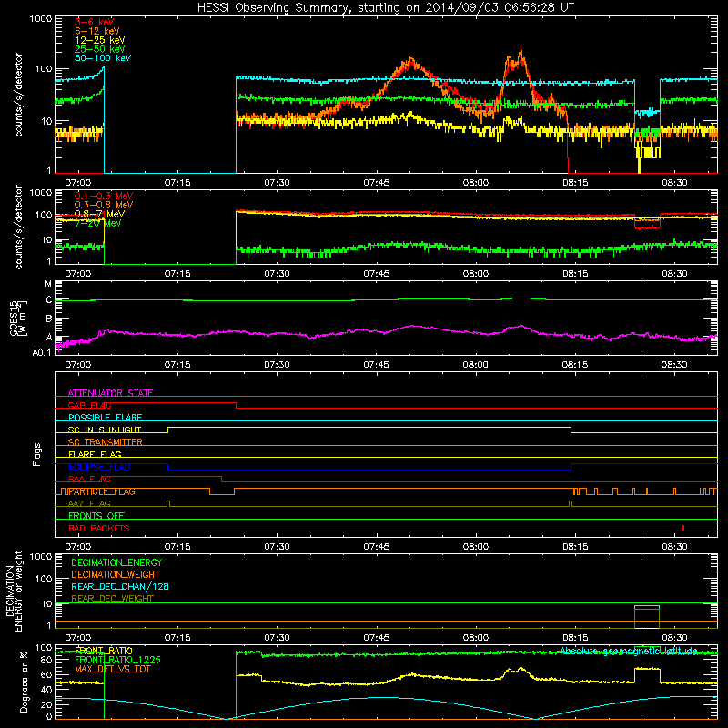Select the FRONTS_OFF flag label
728x728 pixels.
pos(96,516)
